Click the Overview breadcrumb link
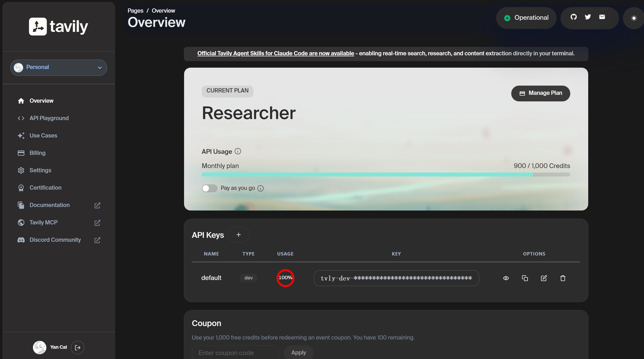This screenshot has height=359, width=644. tap(163, 11)
